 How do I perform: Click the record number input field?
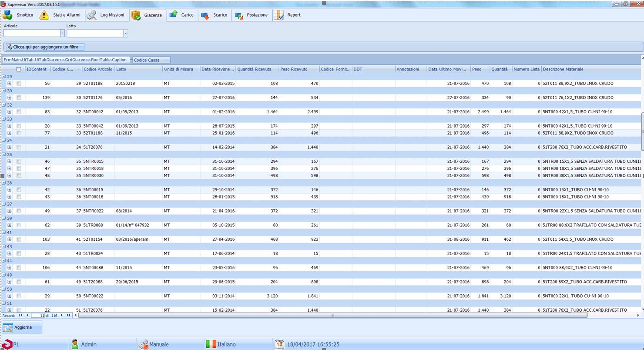tap(38, 315)
